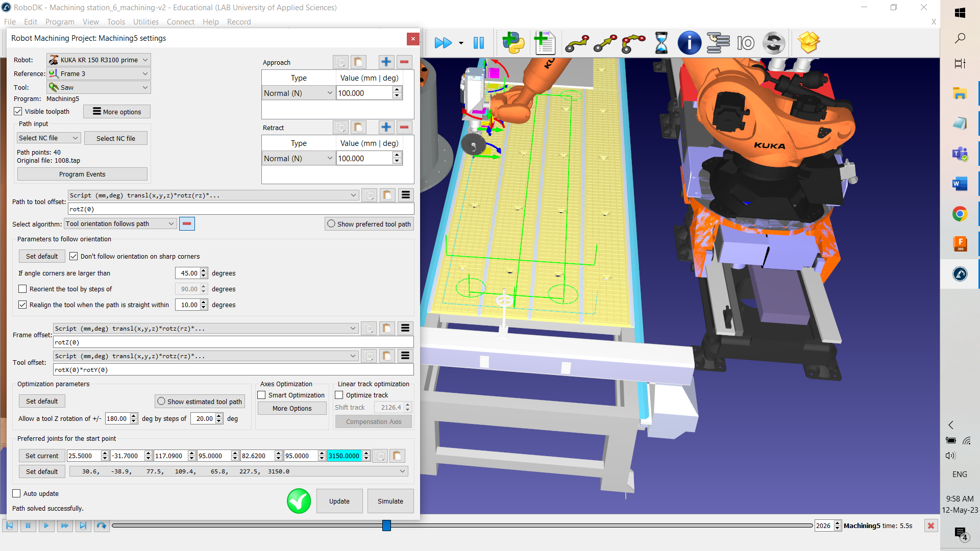Enable Smart Optimization checkbox
980x551 pixels.
coord(262,395)
